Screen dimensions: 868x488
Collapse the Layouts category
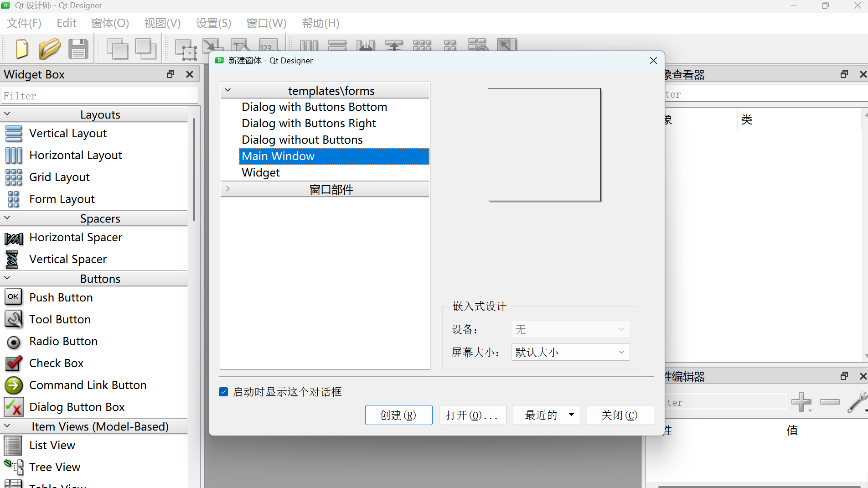pos(7,114)
